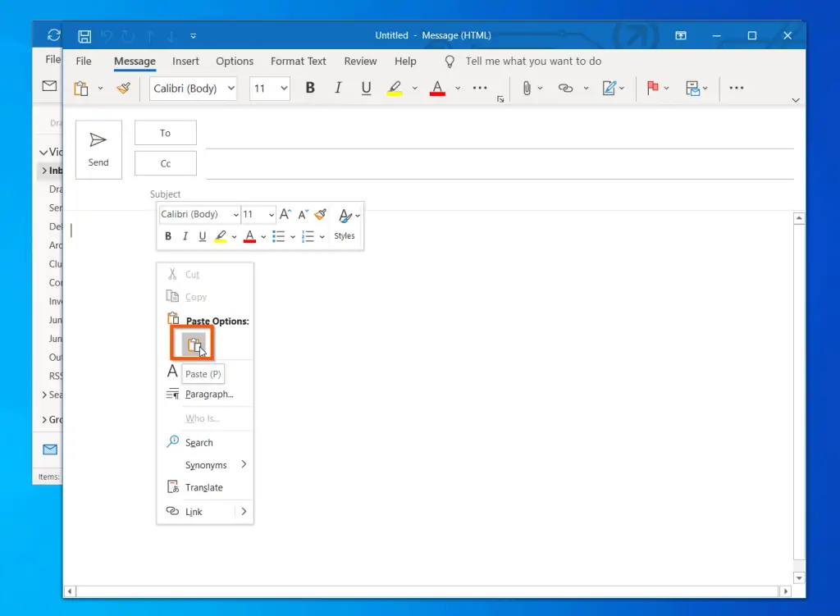Click the Attach File paperclip icon

point(527,88)
